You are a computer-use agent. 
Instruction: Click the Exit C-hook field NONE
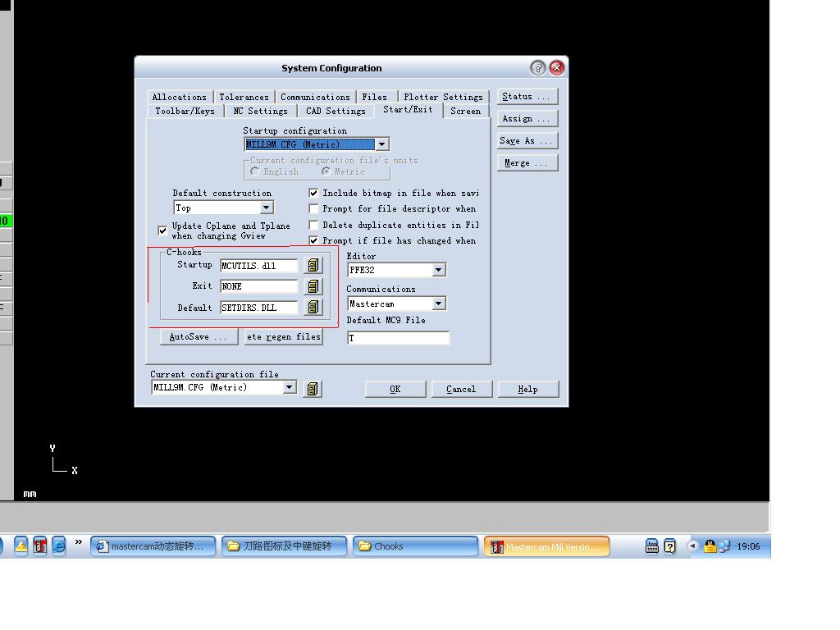258,286
